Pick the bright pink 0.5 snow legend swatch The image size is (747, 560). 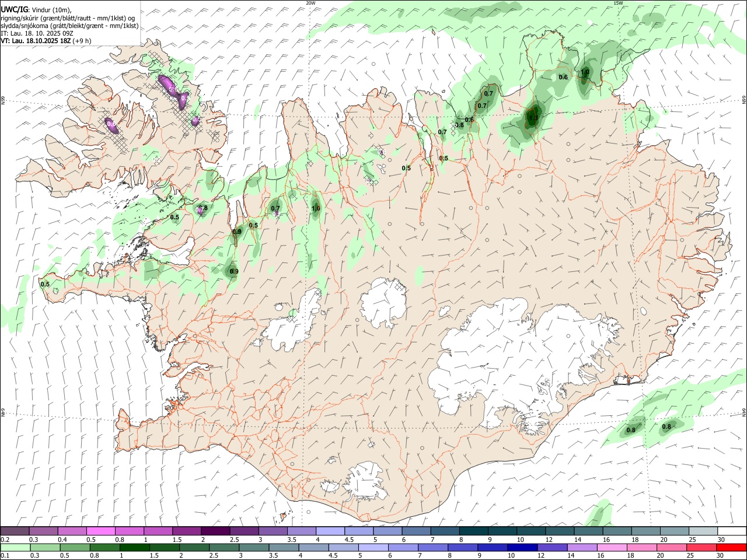100,531
